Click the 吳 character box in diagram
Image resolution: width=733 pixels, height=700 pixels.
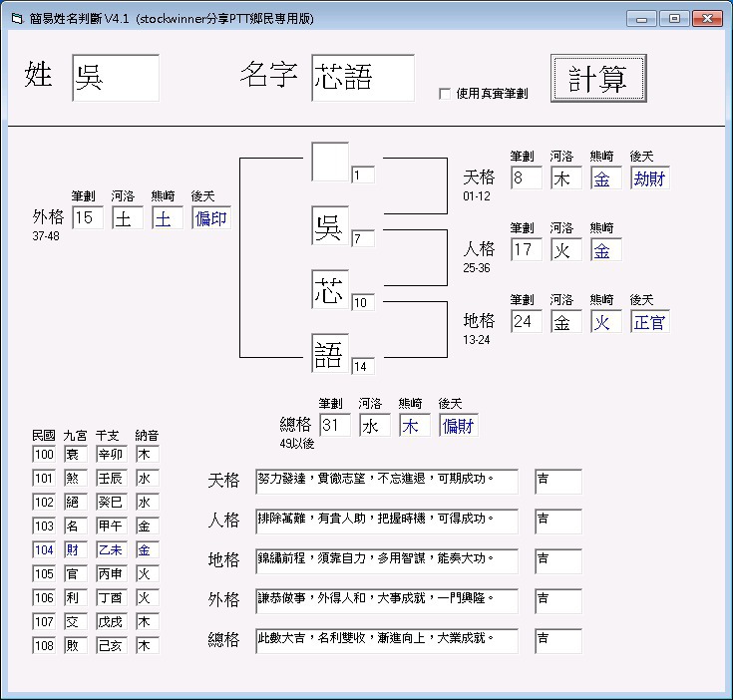click(330, 225)
